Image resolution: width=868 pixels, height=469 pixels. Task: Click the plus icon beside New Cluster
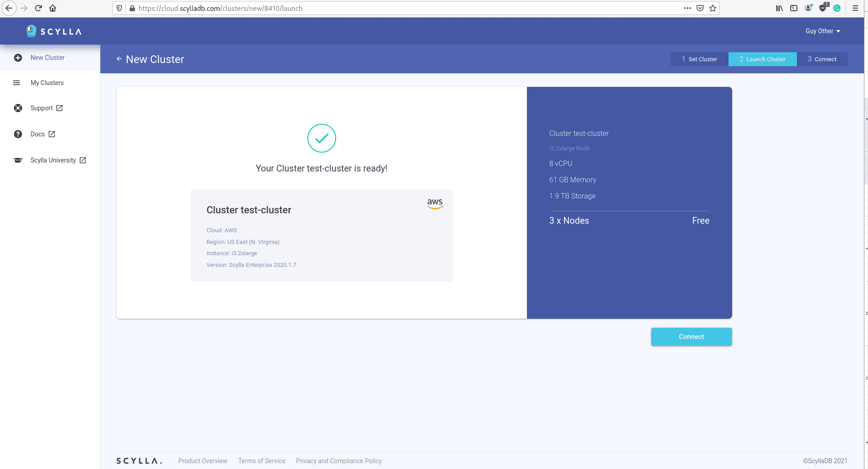(18, 58)
